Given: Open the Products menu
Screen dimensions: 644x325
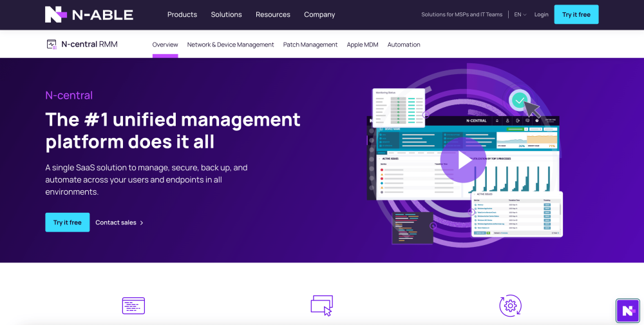Looking at the screenshot, I should click(x=182, y=14).
